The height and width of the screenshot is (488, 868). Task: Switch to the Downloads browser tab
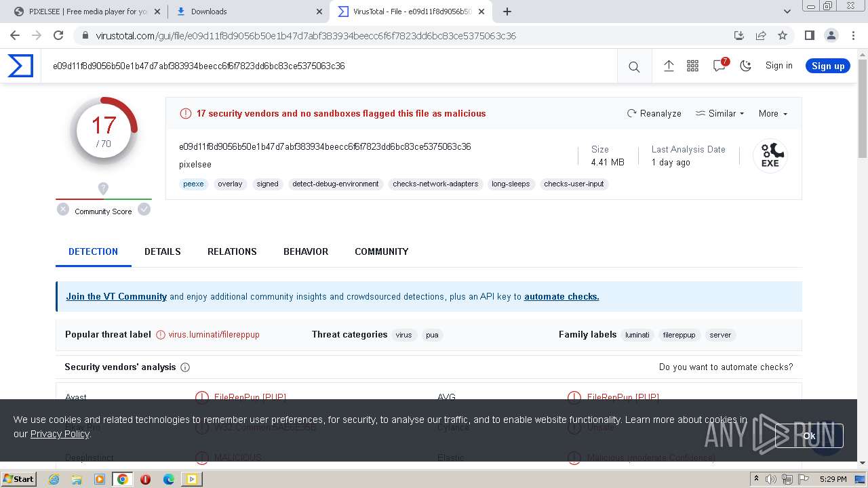point(248,12)
